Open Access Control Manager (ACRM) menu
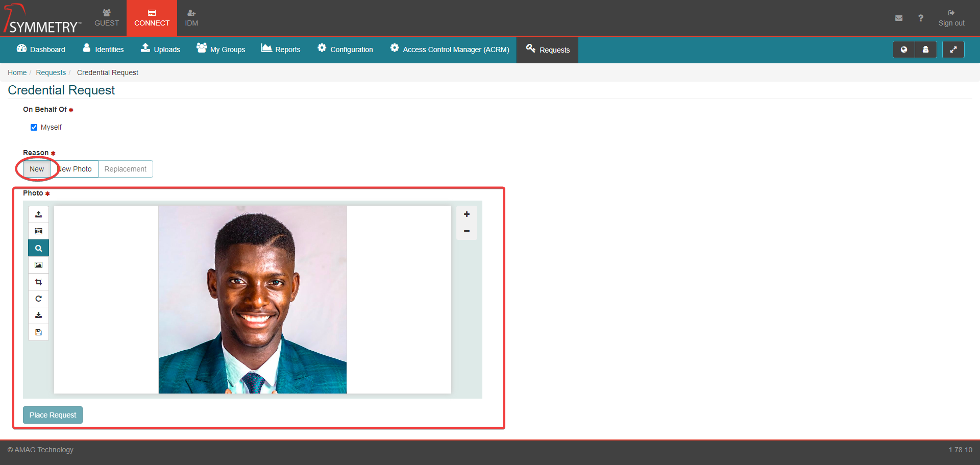 pos(450,50)
